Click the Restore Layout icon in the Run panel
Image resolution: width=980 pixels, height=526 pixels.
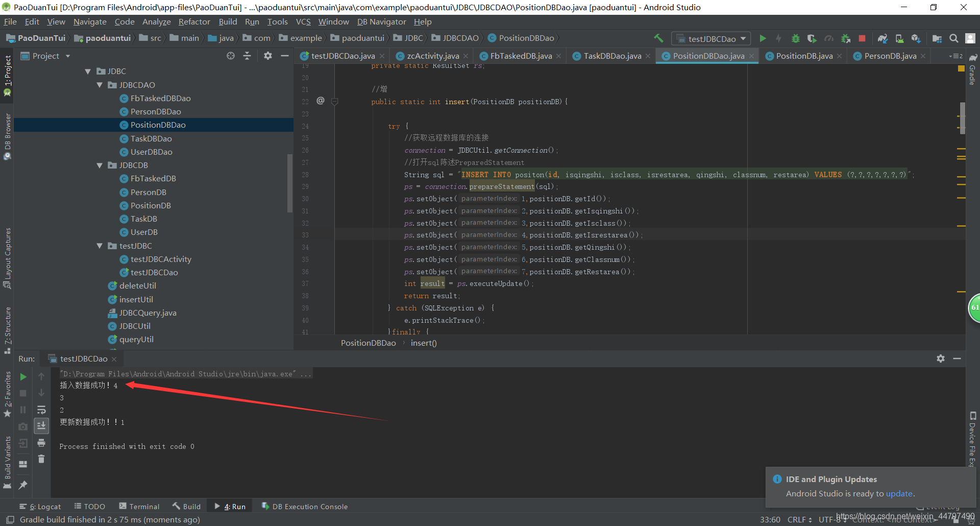pos(23,464)
